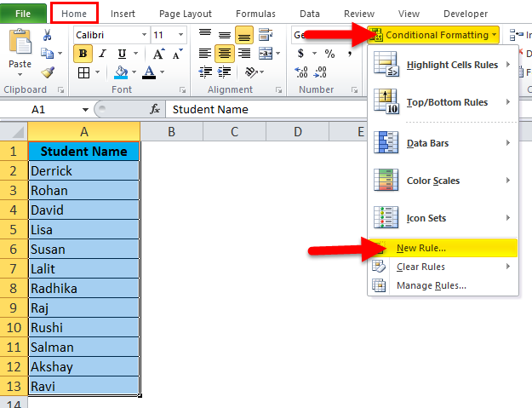Open Fill Color dropdown arrow
The width and height of the screenshot is (532, 408).
[x=134, y=72]
